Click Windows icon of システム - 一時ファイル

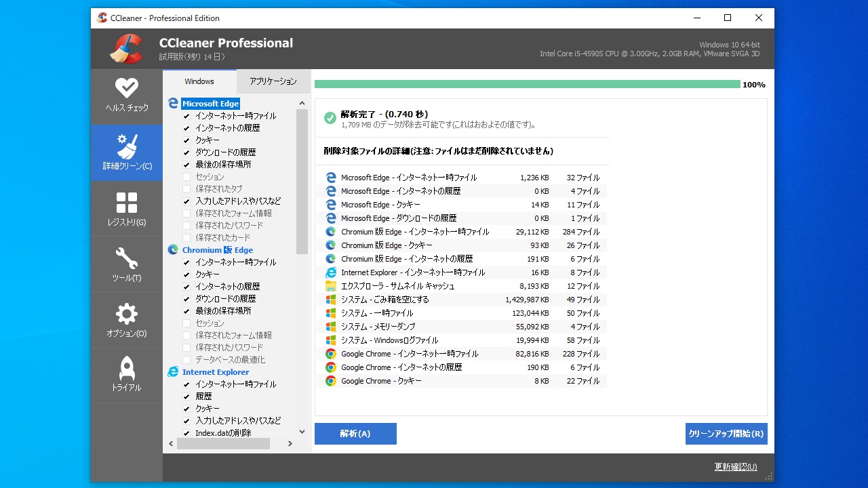[x=331, y=313]
